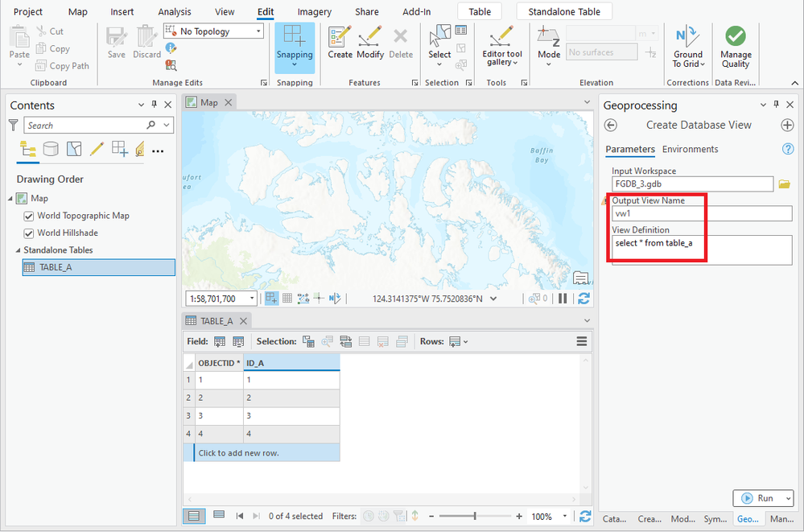Screen dimensions: 804x532
Task: Expand the Contents search options dropdown
Action: point(167,125)
